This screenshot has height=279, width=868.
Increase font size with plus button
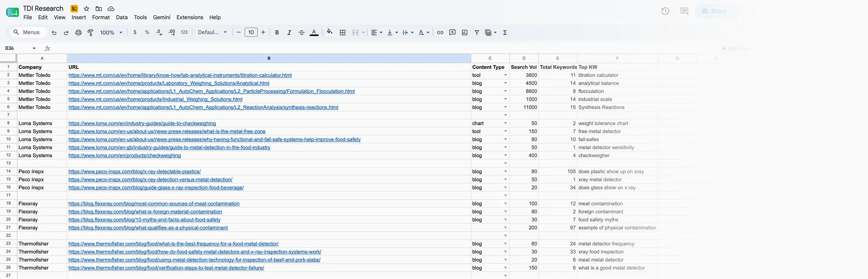[x=263, y=32]
